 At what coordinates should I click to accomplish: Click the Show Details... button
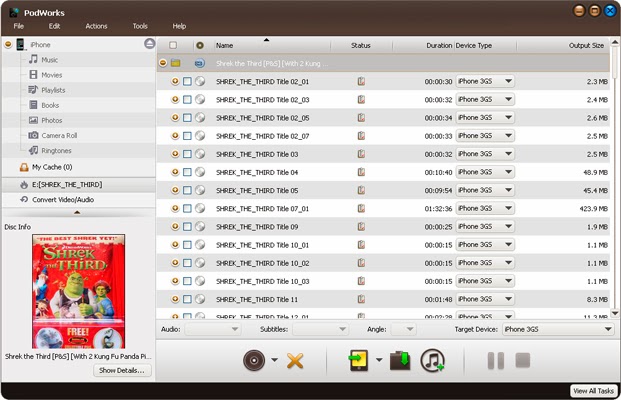(122, 370)
